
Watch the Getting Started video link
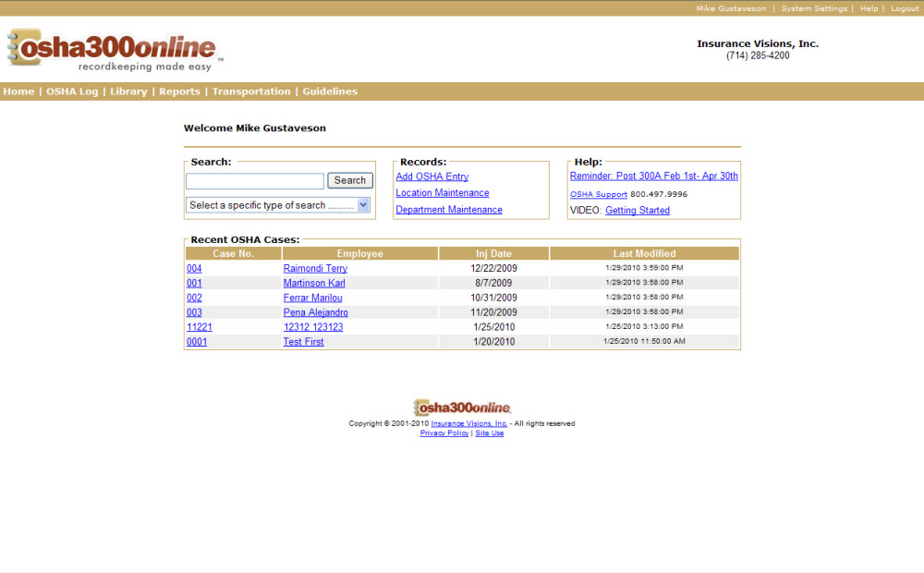(x=637, y=210)
